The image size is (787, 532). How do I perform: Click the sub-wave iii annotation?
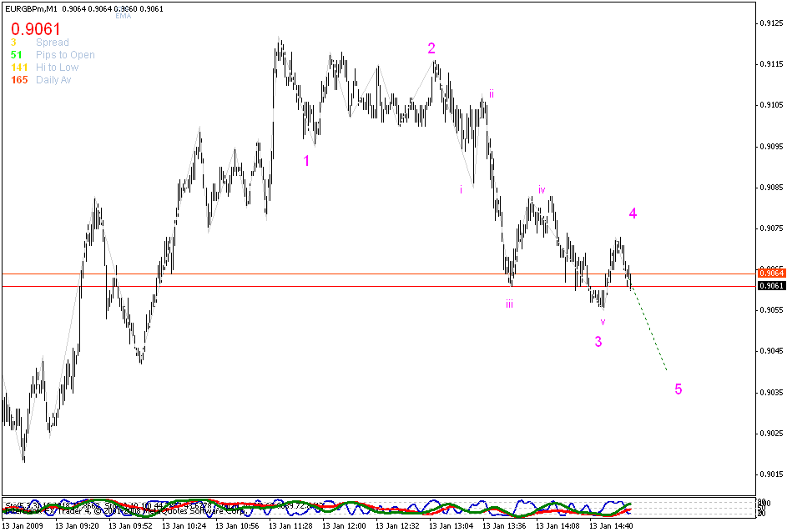[508, 302]
